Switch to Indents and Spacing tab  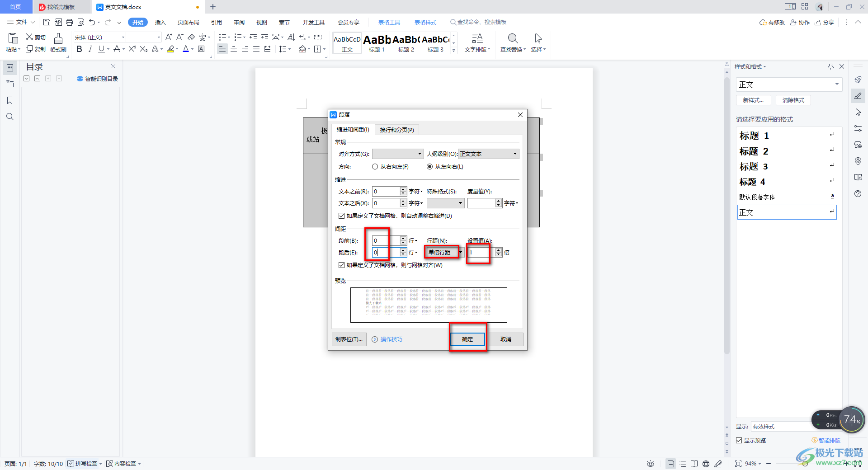click(353, 130)
